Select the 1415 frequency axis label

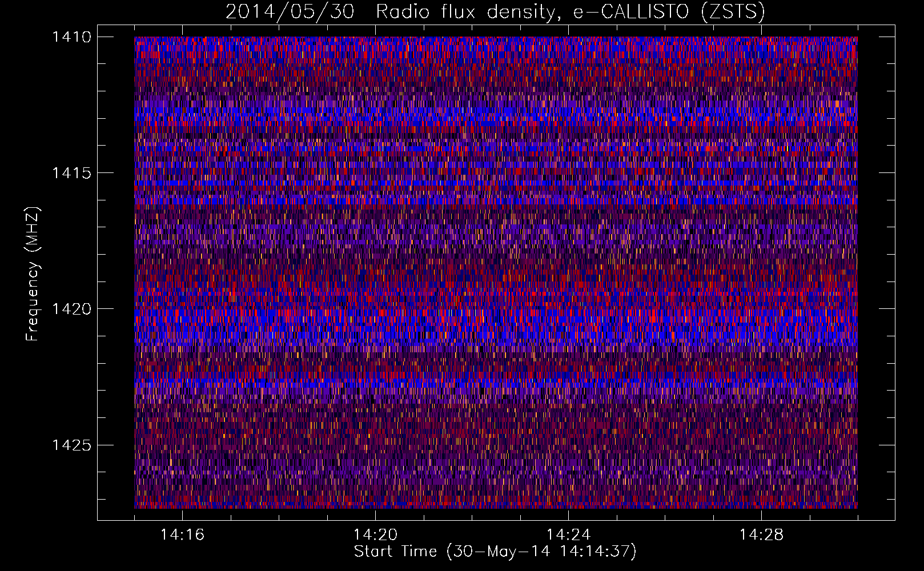coord(71,173)
